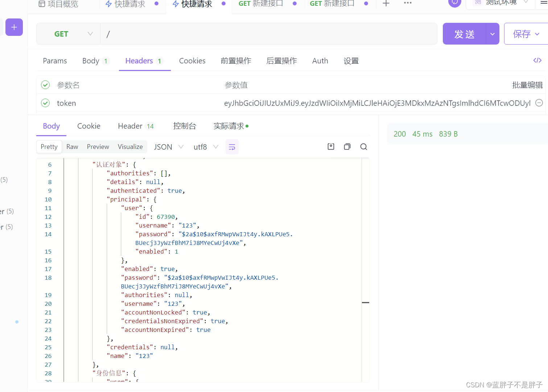
Task: Click the "认证对象" key line
Action: (x=114, y=164)
